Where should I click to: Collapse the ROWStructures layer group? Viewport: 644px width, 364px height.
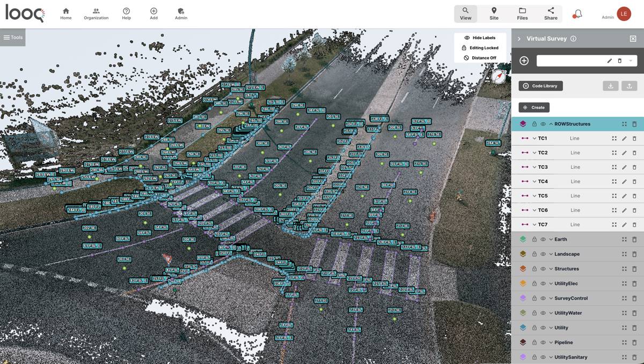(x=551, y=123)
